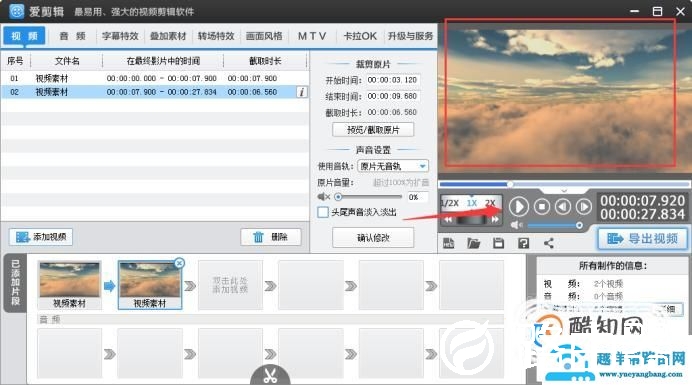This screenshot has width=692, height=385.
Task: Click the 文件名 column header
Action: pyautogui.click(x=67, y=61)
